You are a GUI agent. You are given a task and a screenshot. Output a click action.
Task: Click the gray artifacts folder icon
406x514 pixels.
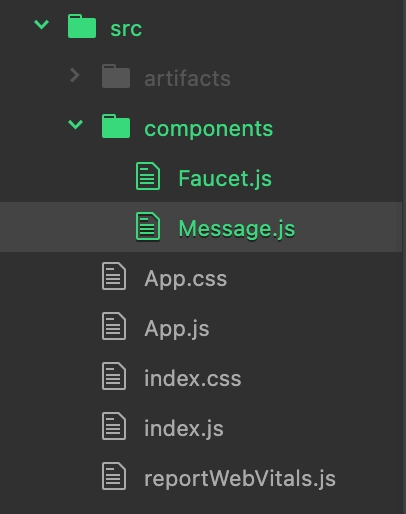116,76
